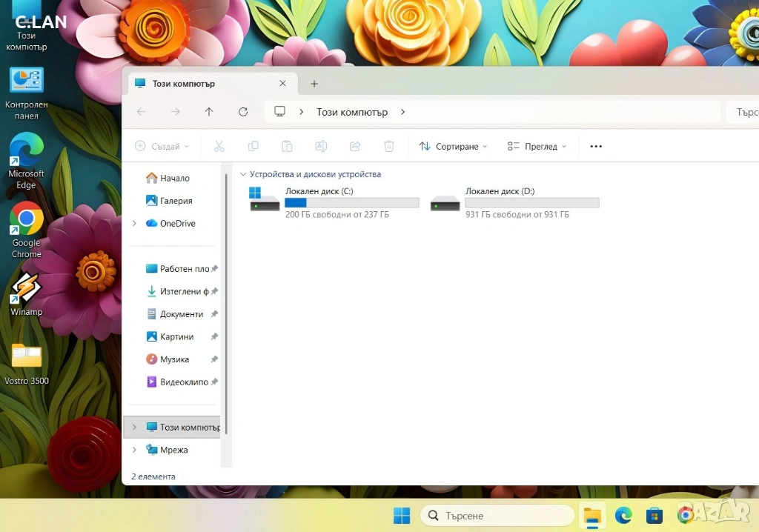This screenshot has width=759, height=532.
Task: Click the Windows Start button on taskbar
Action: click(x=401, y=515)
